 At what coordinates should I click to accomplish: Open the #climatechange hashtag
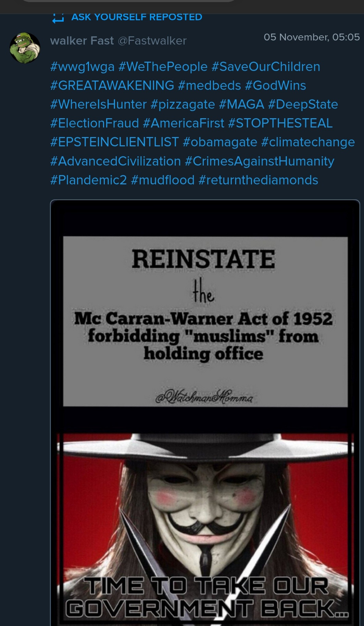[308, 142]
